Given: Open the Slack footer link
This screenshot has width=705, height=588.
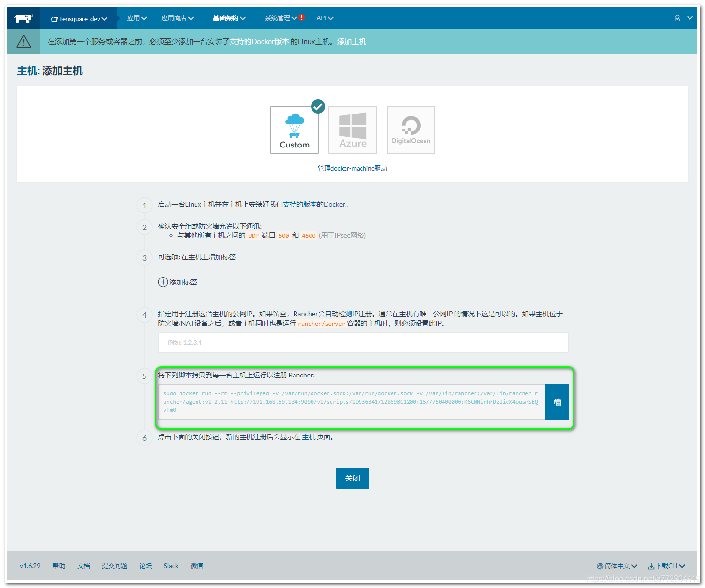Looking at the screenshot, I should click(171, 566).
